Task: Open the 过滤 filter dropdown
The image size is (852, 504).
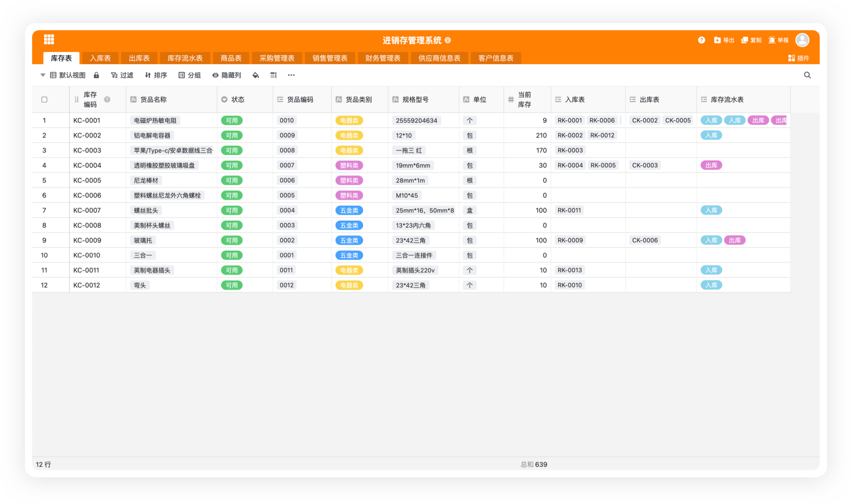Action: 122,75
